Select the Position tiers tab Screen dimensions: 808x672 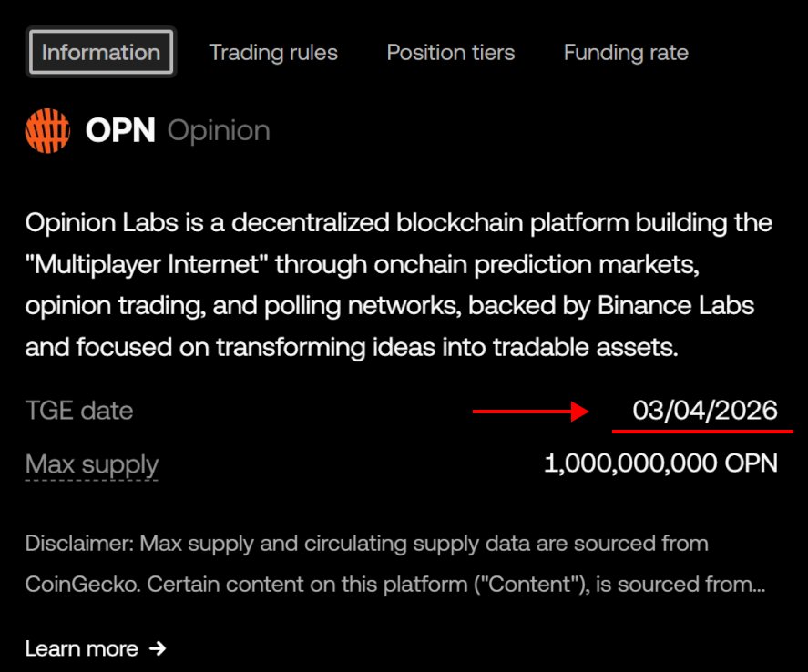coord(450,52)
